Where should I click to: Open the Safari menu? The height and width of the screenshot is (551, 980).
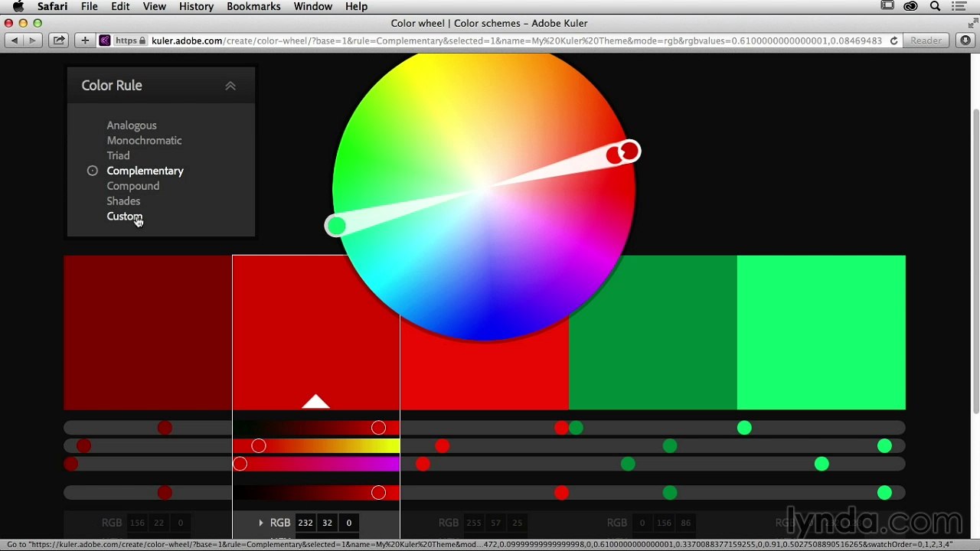[x=53, y=6]
